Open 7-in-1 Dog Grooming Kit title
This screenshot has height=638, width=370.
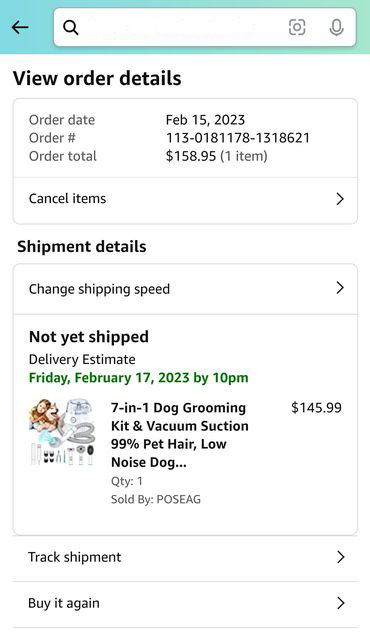(x=180, y=435)
